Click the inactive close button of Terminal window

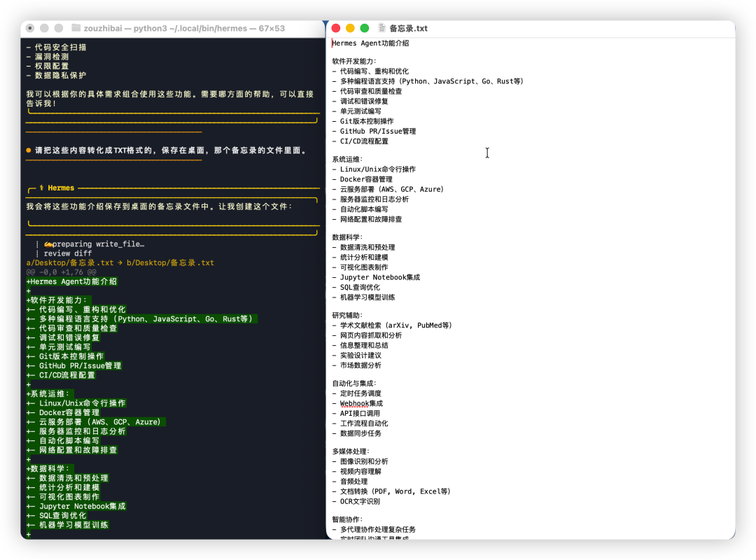[30, 28]
